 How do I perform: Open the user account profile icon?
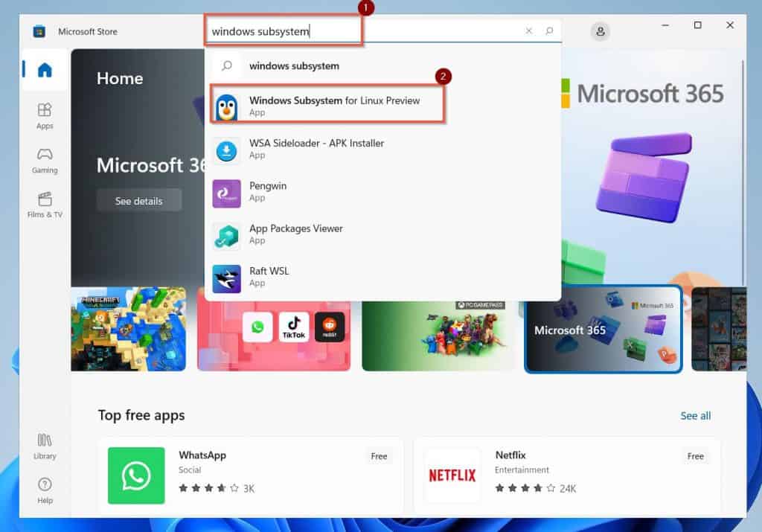pos(601,31)
